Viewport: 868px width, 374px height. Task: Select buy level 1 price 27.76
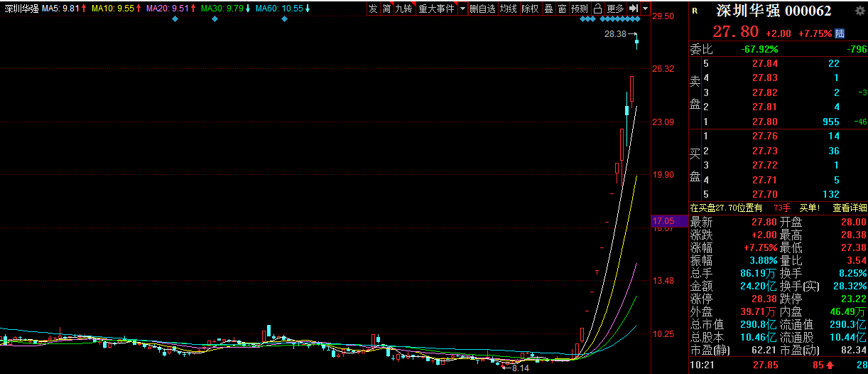tap(765, 136)
